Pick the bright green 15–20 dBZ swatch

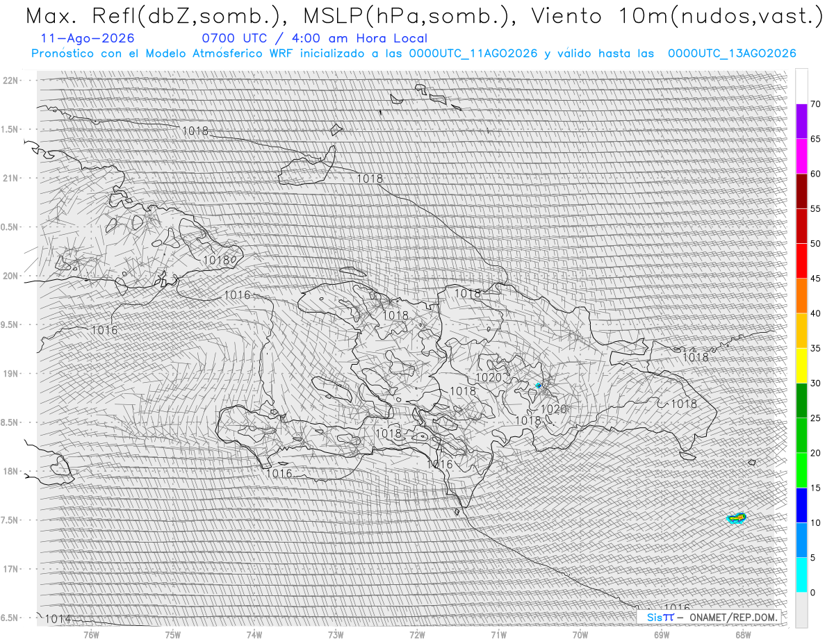click(x=801, y=470)
